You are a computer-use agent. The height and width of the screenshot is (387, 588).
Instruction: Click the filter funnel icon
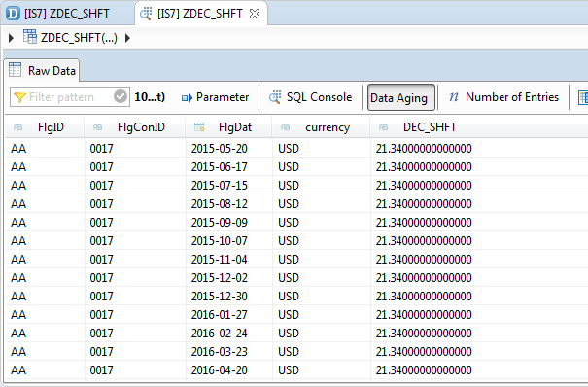(x=19, y=97)
